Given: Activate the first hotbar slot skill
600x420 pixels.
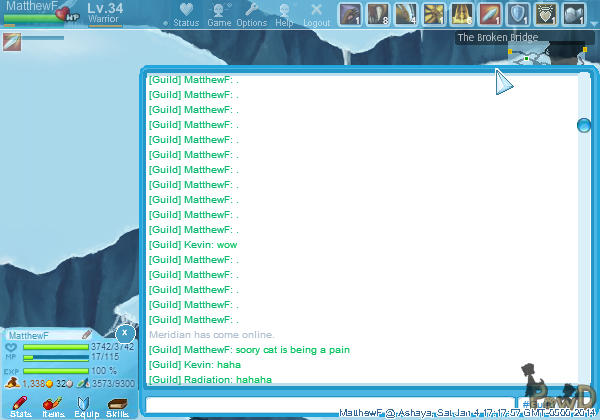Looking at the screenshot, I should click(x=350, y=14).
